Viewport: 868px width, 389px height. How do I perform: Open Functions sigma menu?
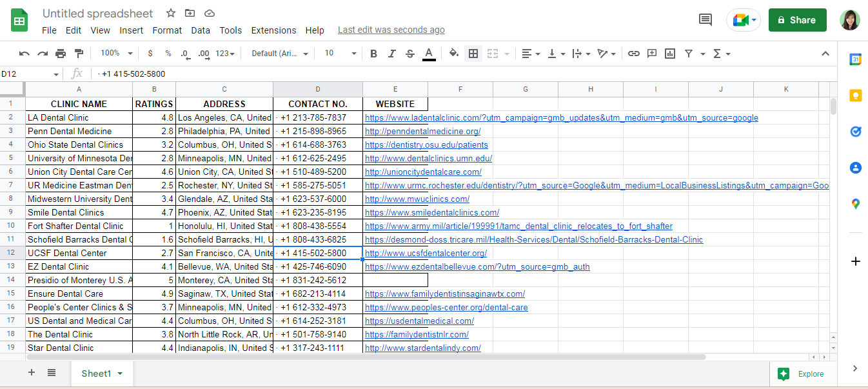[721, 54]
